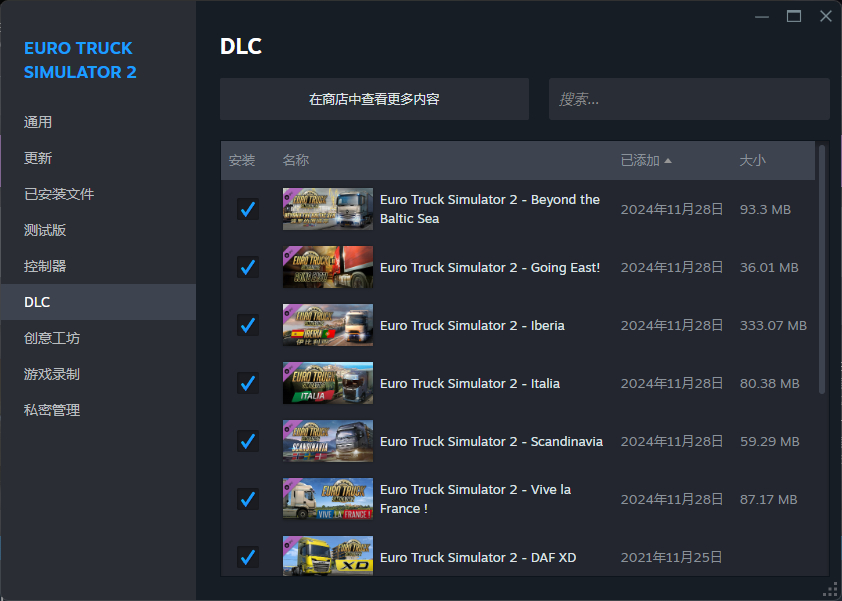Click the 36.01 MB size value
842x601 pixels.
769,267
